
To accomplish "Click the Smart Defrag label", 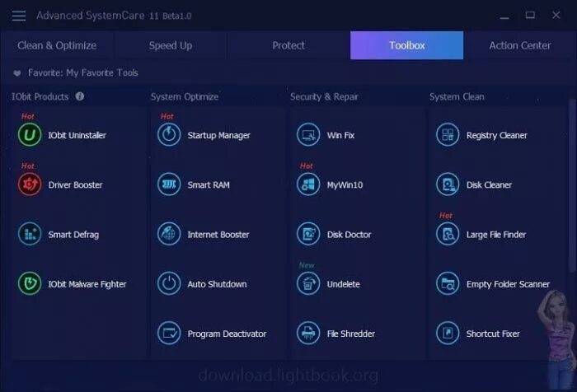I will point(73,235).
